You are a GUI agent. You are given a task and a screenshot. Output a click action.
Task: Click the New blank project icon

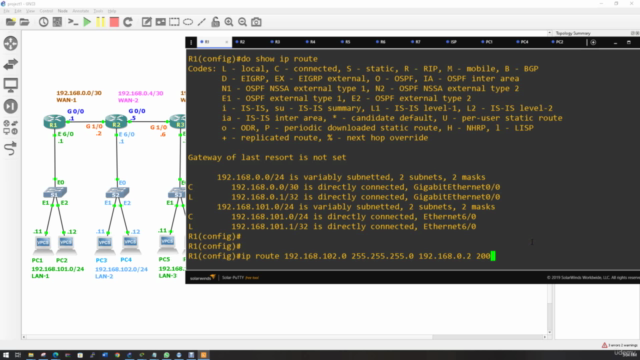click(11, 22)
